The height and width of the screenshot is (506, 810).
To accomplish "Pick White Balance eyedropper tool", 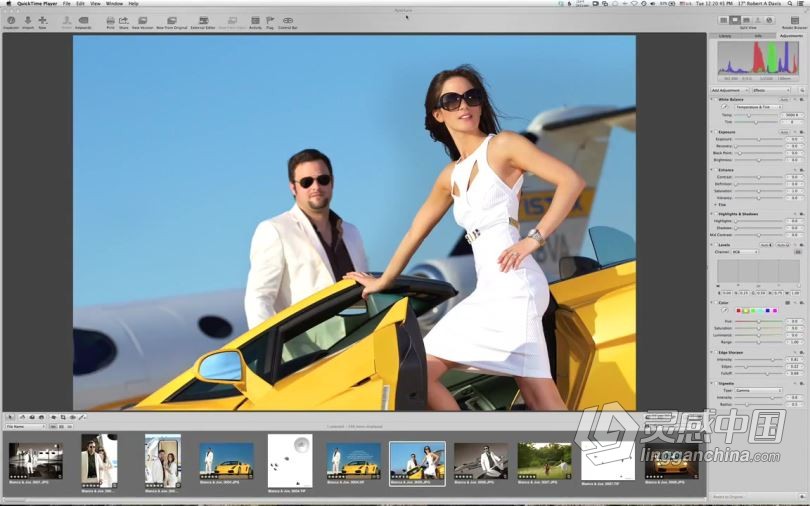I will coord(724,107).
